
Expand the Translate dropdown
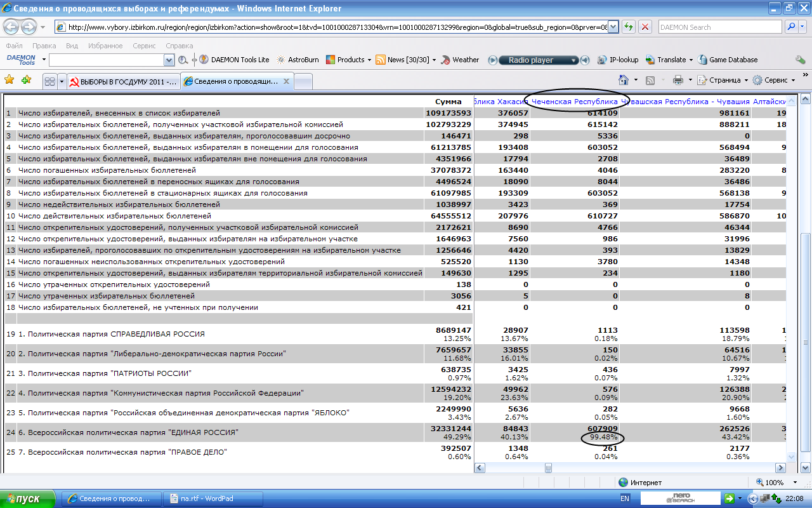[690, 60]
